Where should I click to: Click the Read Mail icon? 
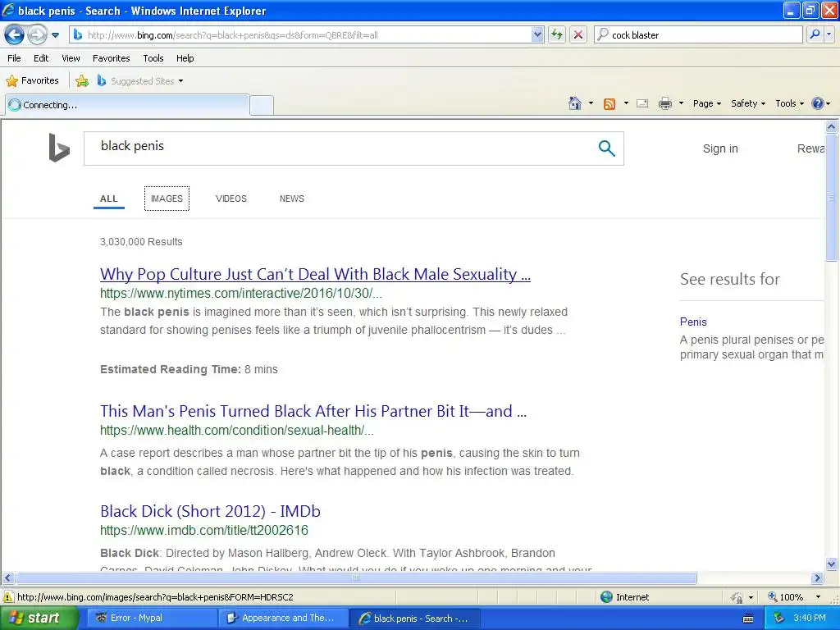tap(642, 103)
